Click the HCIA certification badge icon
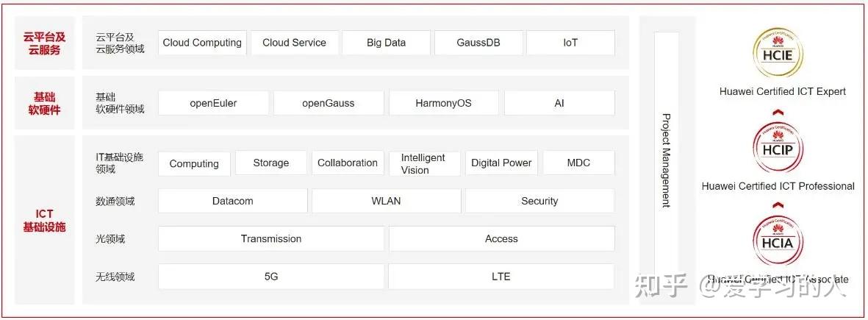 click(x=778, y=241)
